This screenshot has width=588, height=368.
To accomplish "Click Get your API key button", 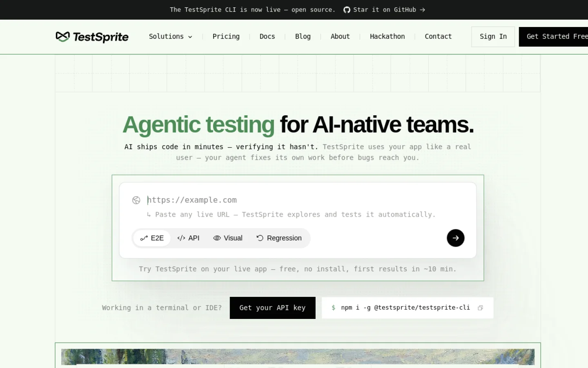I will pos(272,308).
